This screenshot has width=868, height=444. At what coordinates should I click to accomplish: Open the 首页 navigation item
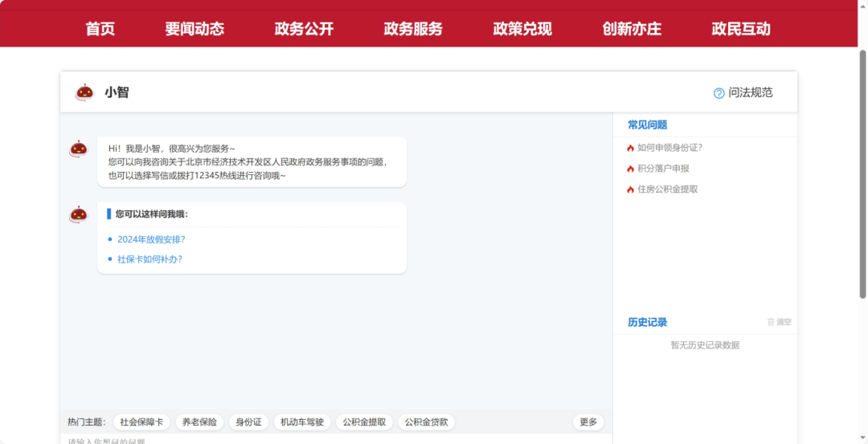100,29
